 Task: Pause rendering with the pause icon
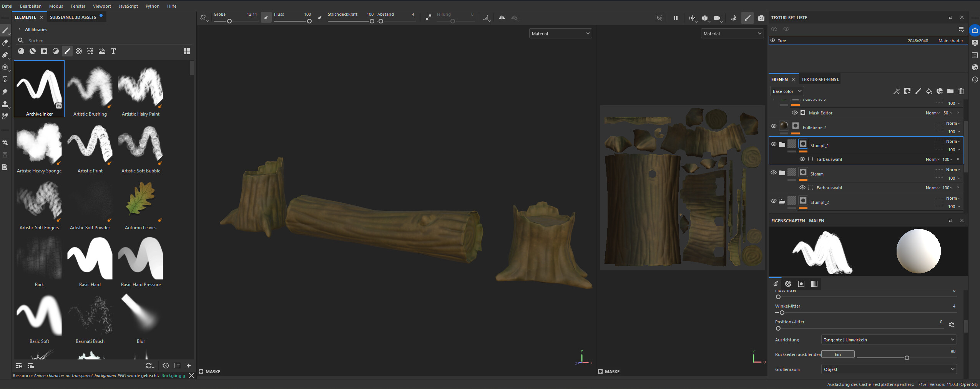click(675, 18)
